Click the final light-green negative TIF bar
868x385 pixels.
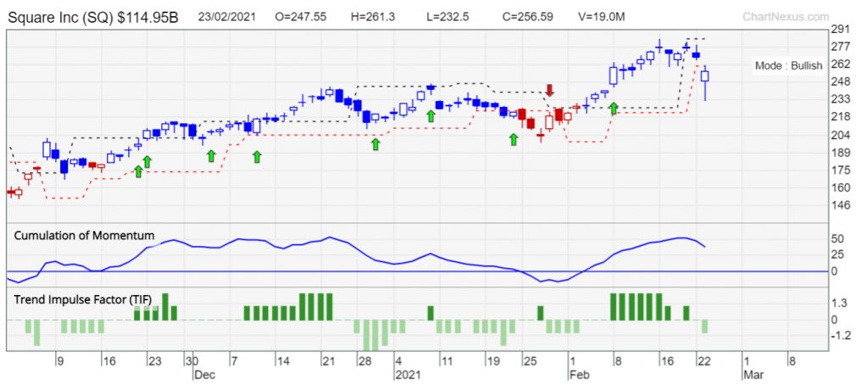coord(704,326)
